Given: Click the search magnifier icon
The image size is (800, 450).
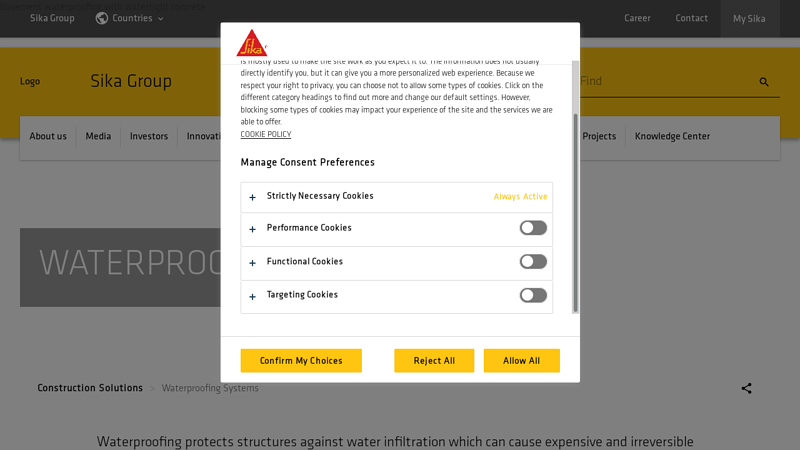Looking at the screenshot, I should tap(764, 82).
